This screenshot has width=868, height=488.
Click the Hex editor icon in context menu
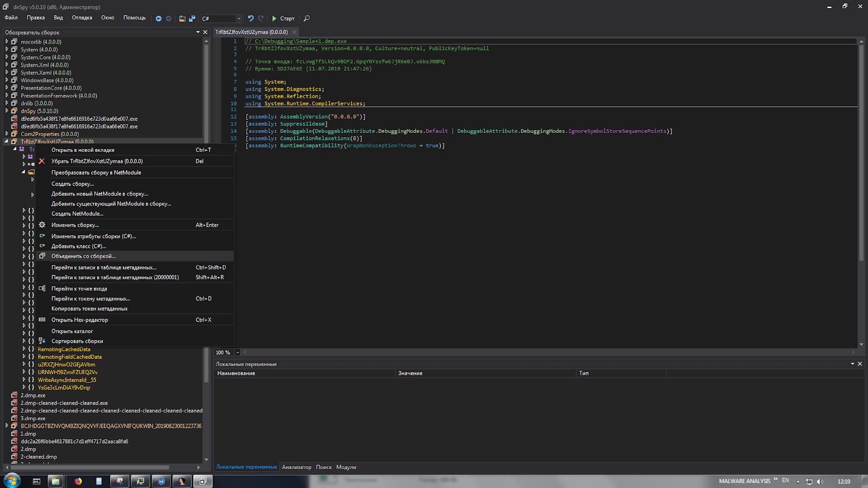pos(42,320)
